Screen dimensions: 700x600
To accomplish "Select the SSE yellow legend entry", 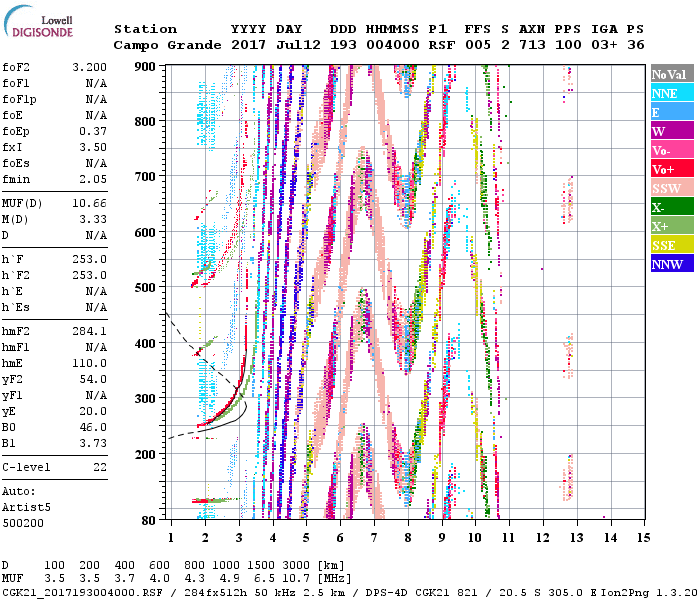I will [670, 245].
